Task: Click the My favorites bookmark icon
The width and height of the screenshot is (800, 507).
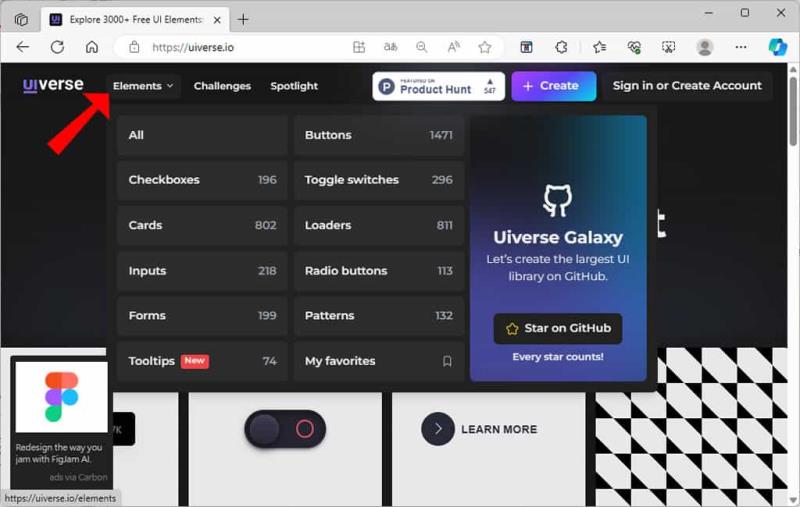Action: 447,361
